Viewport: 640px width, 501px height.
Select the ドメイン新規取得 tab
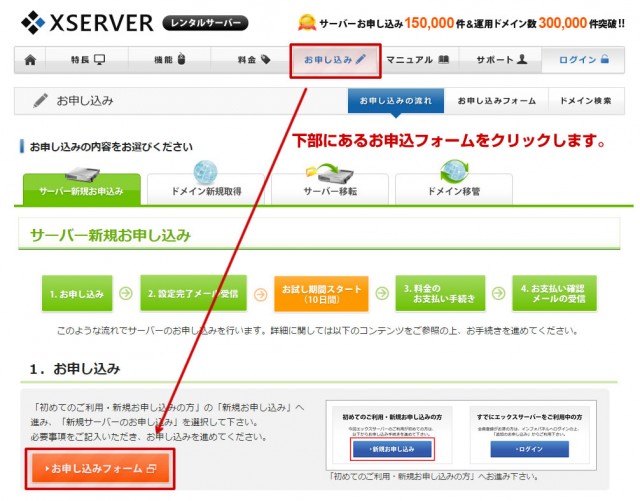pyautogui.click(x=206, y=190)
